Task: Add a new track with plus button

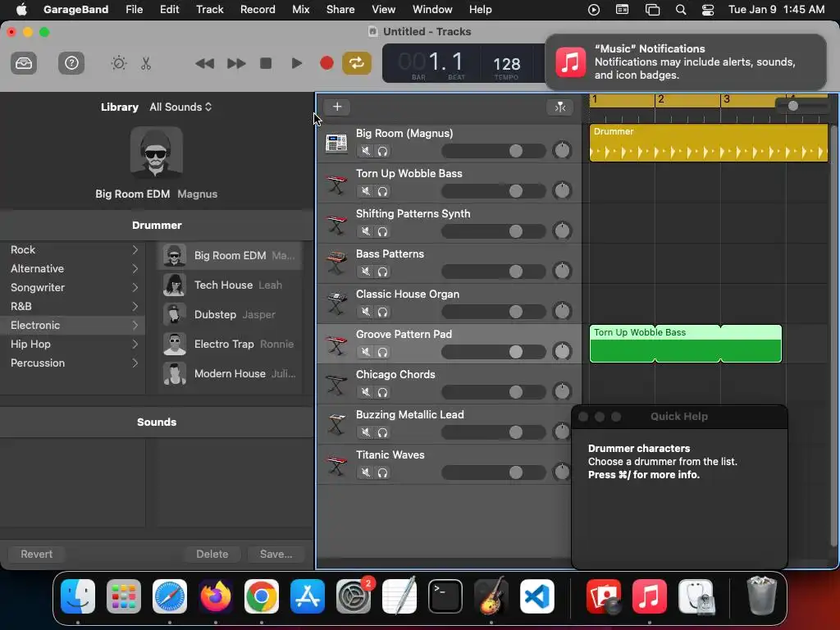Action: [x=337, y=107]
